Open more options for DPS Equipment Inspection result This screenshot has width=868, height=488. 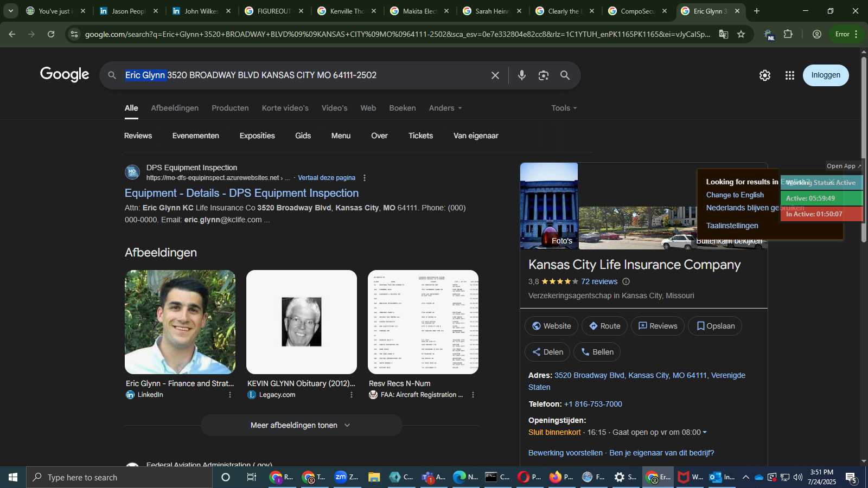(365, 178)
